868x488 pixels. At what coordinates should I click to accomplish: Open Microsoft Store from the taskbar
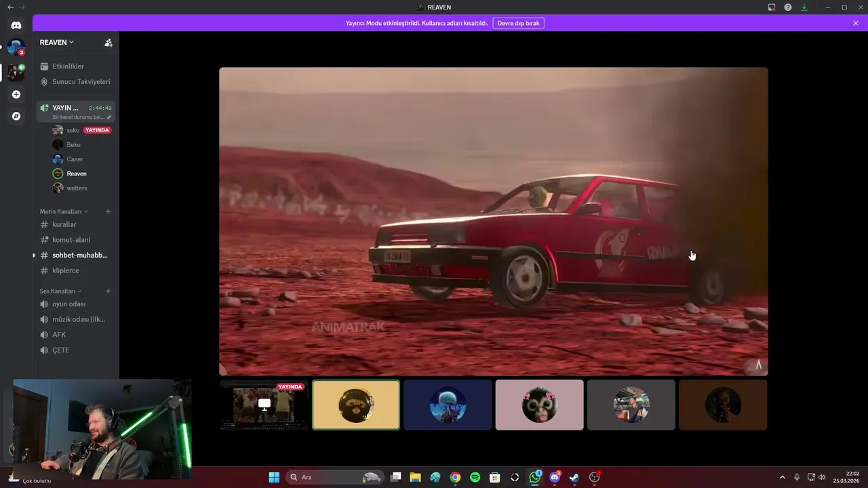click(495, 477)
